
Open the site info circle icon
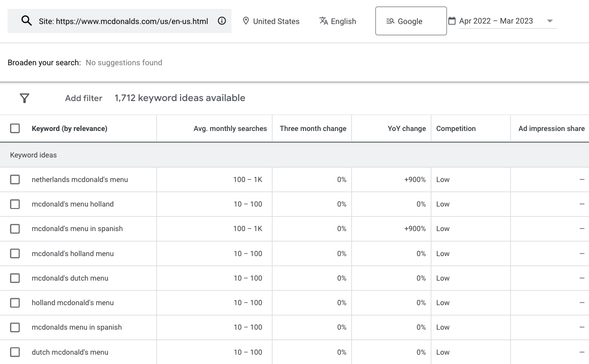click(222, 21)
